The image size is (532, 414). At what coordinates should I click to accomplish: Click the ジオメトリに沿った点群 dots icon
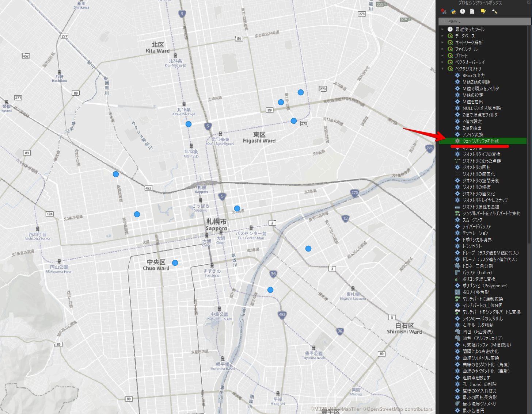click(457, 161)
